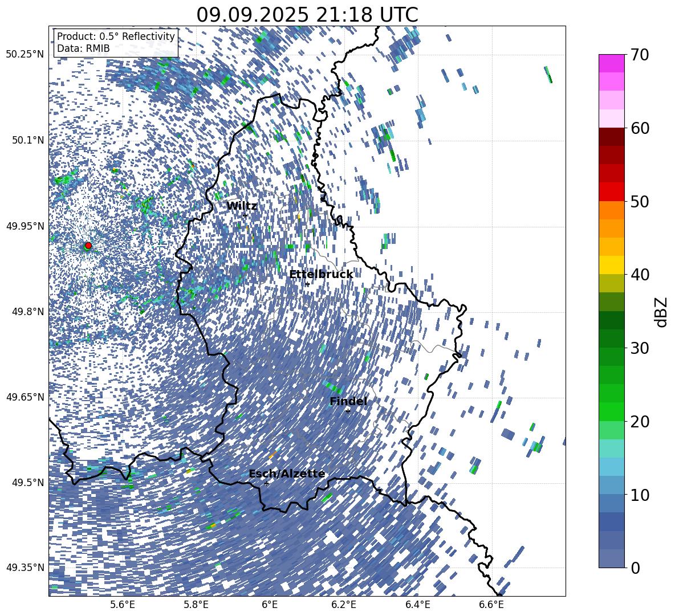Click the 5.8°E longitude label
The height and width of the screenshot is (616, 675).
coord(197,605)
